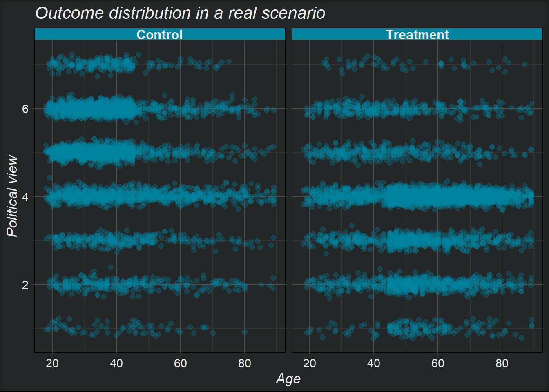Image resolution: width=549 pixels, height=392 pixels.
Task: Click x-axis tick 80 under Control panel
Action: 245,363
